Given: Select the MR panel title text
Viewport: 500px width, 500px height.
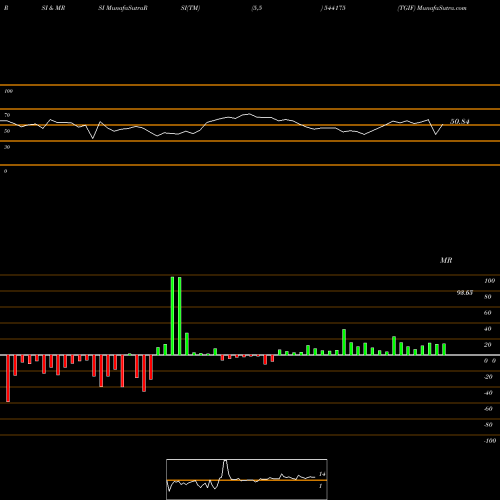Looking at the screenshot, I should point(446,260).
